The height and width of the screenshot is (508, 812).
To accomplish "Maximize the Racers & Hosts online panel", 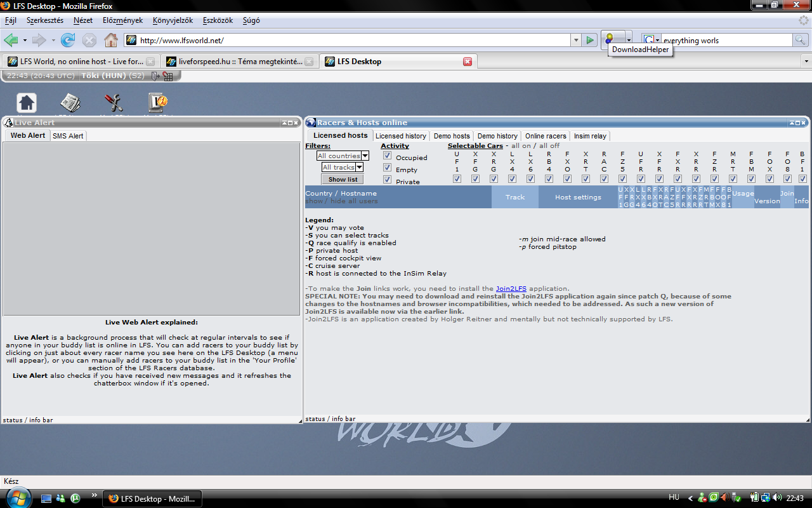I will point(797,123).
